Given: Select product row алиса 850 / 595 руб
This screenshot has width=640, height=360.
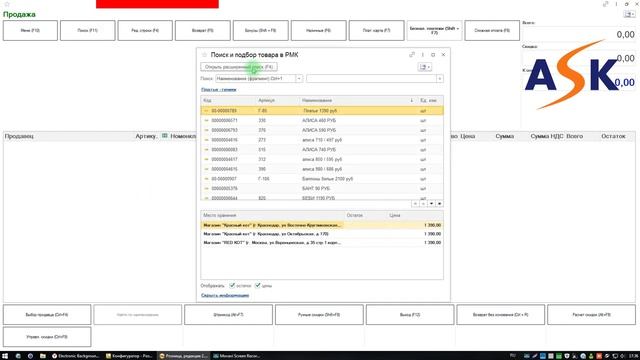Looking at the screenshot, I should (322, 159).
